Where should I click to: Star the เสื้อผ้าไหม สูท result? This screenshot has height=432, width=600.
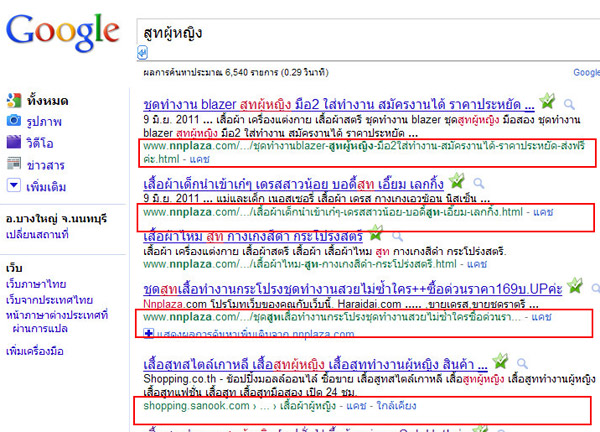coord(376,233)
